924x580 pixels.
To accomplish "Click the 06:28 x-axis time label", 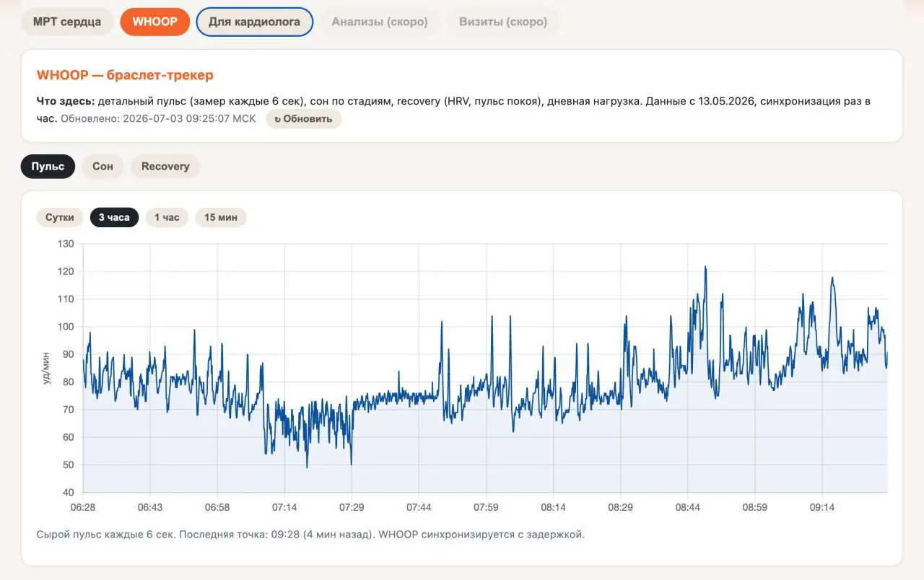I will (x=83, y=507).
